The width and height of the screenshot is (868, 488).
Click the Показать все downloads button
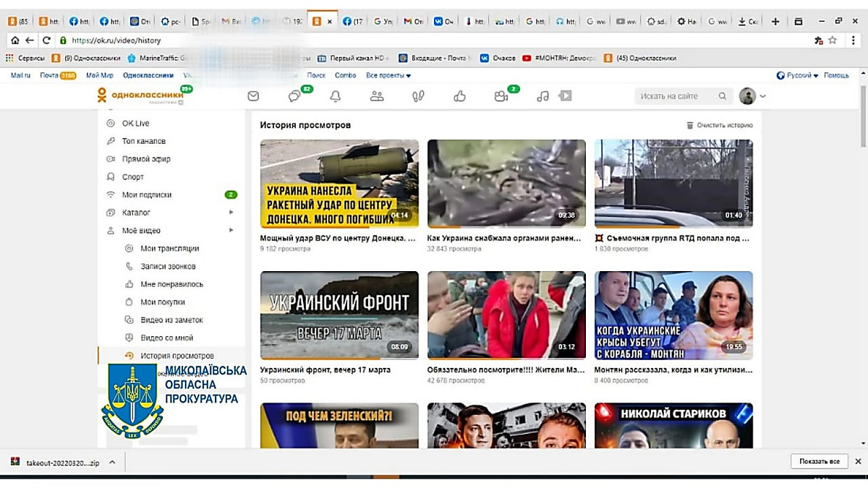[x=819, y=461]
